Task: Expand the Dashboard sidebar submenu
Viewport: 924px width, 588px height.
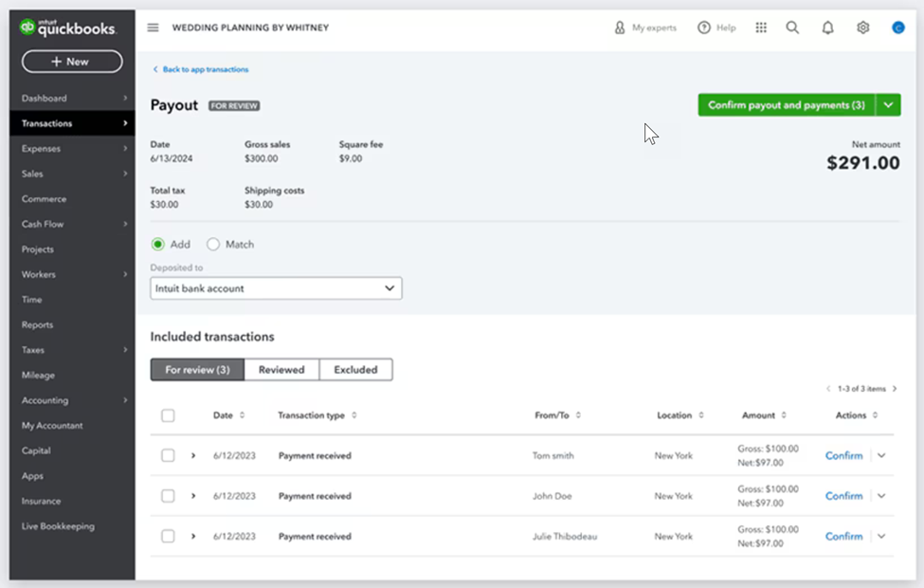Action: pyautogui.click(x=125, y=98)
